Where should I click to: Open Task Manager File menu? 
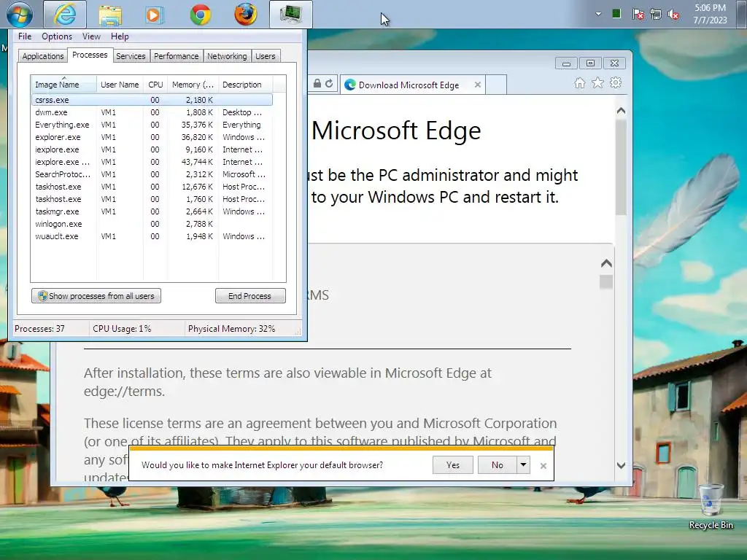[x=25, y=36]
